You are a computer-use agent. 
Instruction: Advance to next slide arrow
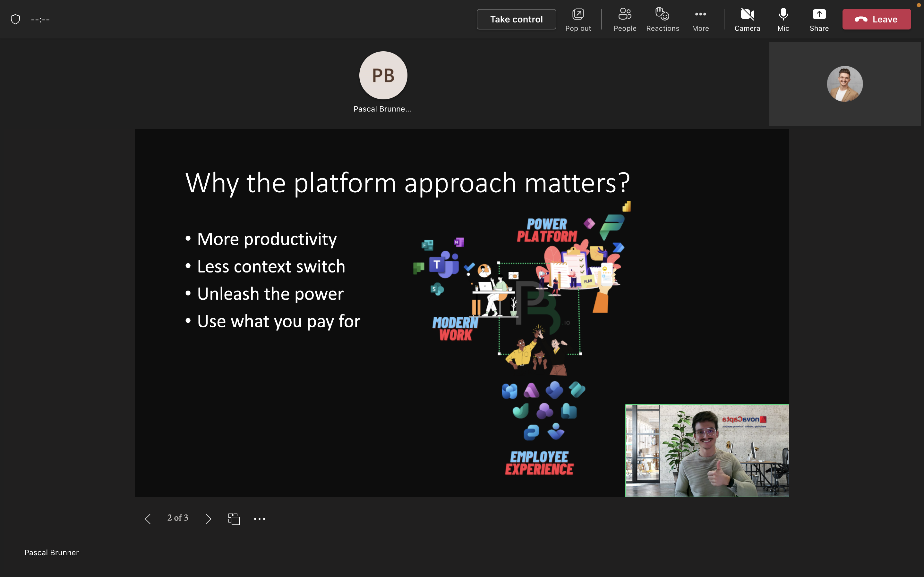pos(208,519)
